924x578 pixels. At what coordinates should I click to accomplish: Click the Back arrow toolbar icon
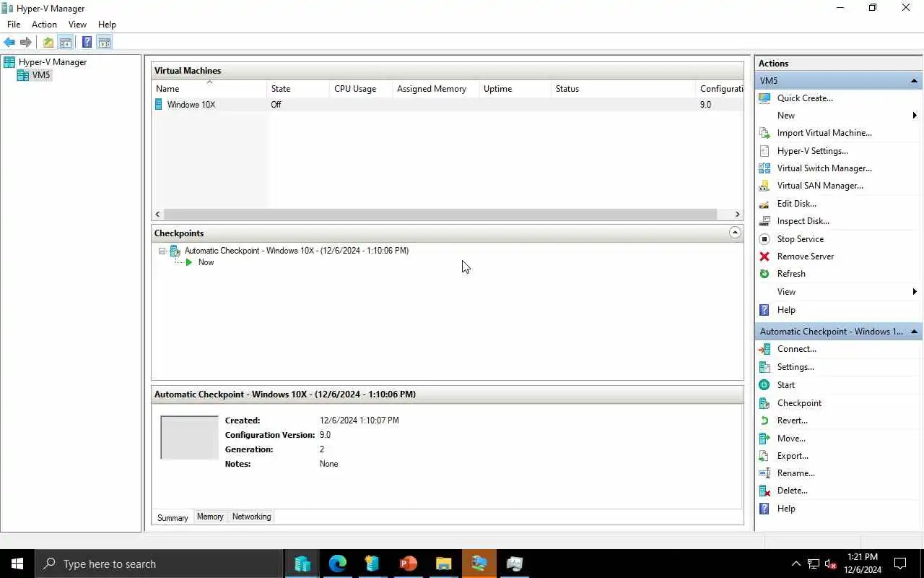pyautogui.click(x=9, y=42)
